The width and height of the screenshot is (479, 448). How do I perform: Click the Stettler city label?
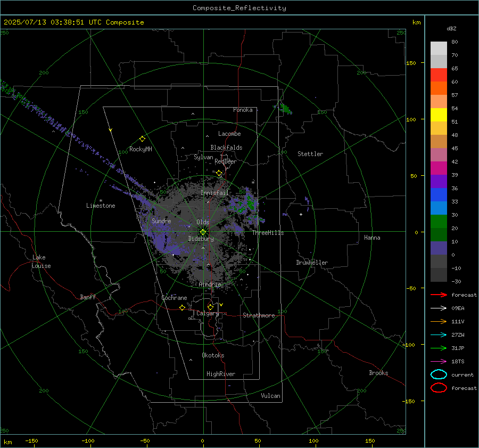pyautogui.click(x=310, y=154)
